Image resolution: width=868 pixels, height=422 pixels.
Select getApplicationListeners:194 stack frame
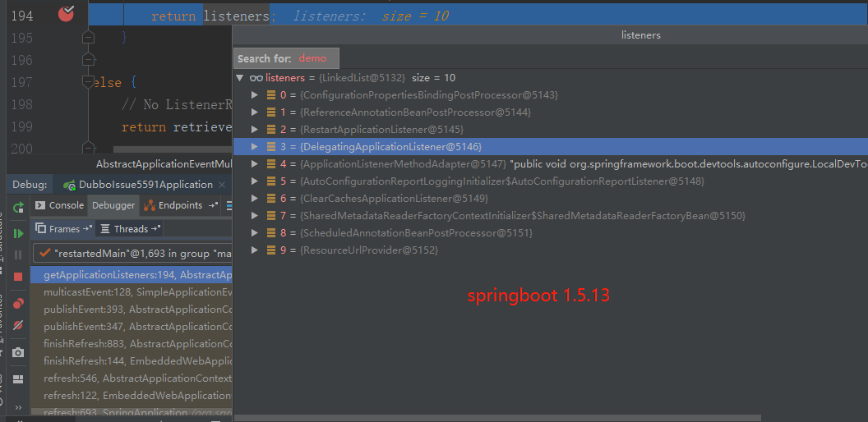click(x=132, y=275)
